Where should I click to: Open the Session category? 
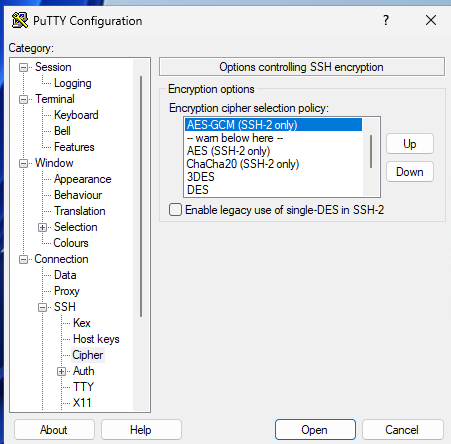[x=53, y=67]
